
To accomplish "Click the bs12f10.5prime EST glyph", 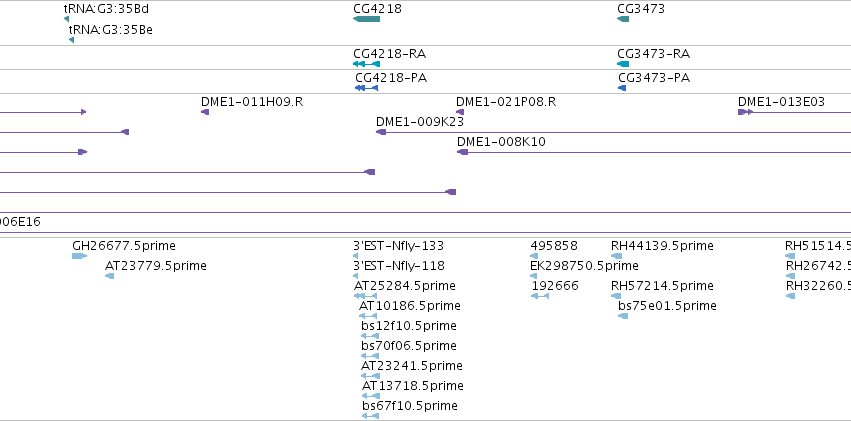I will pos(370,336).
